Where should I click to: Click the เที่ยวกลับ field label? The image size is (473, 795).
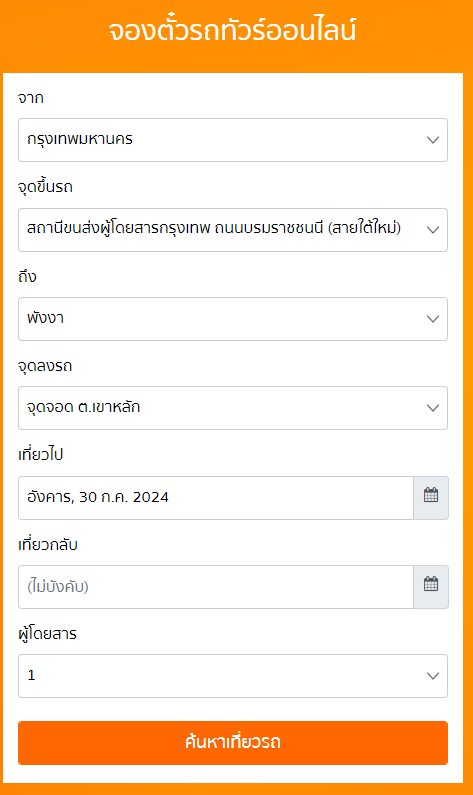click(48, 545)
